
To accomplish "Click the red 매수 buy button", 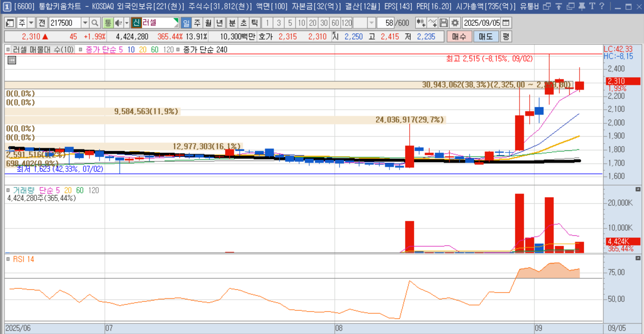I will (x=459, y=37).
